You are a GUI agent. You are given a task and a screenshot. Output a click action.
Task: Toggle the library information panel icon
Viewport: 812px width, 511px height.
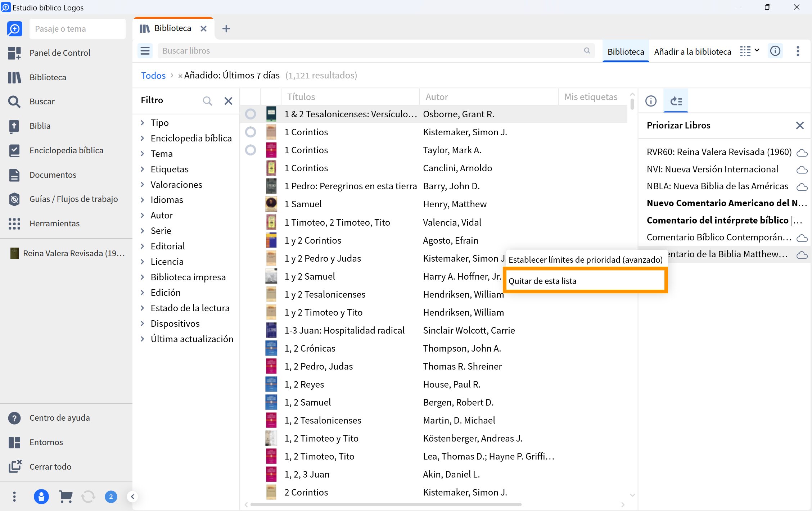775,51
